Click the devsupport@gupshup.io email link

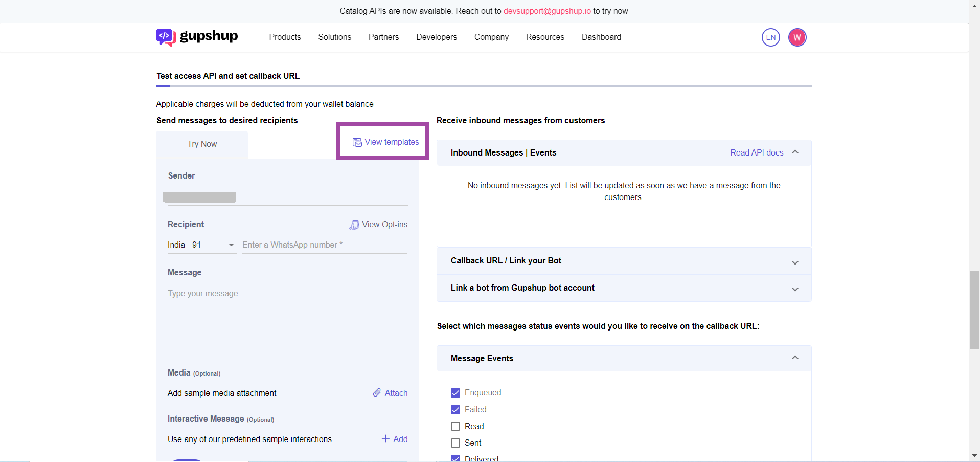click(x=547, y=11)
